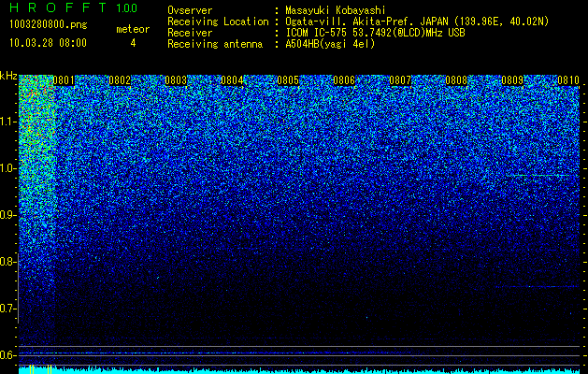Click the 0803 time marker
Image resolution: width=588 pixels, height=374 pixels.
(176, 80)
